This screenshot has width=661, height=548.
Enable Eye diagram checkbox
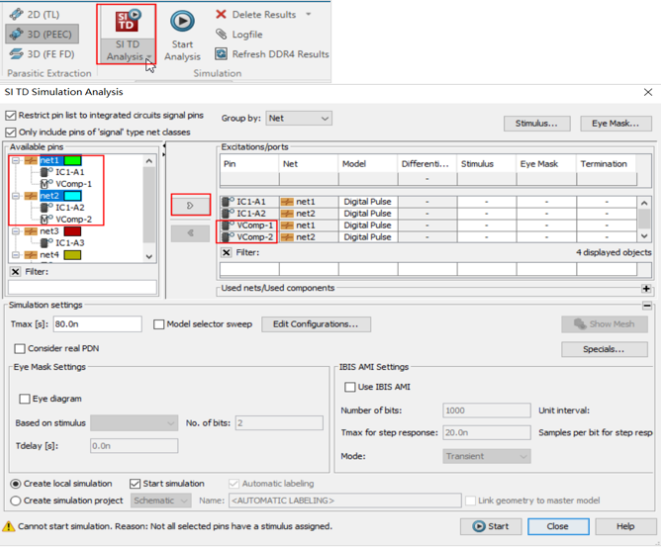(25, 399)
